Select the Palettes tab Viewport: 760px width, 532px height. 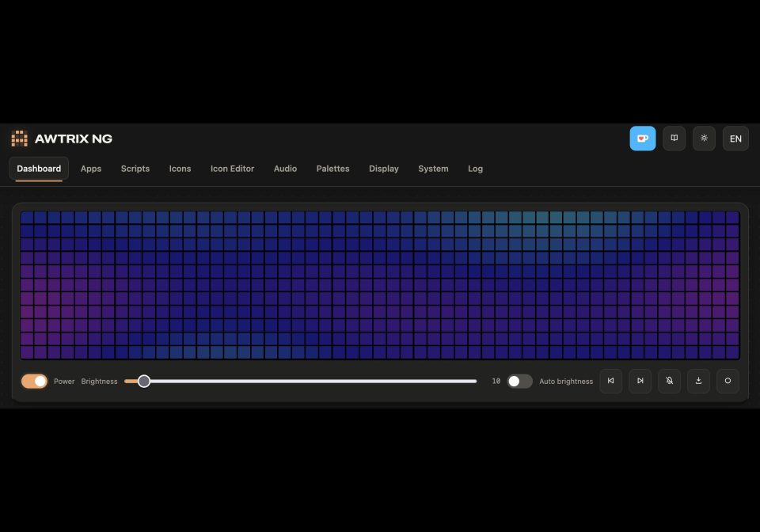332,169
